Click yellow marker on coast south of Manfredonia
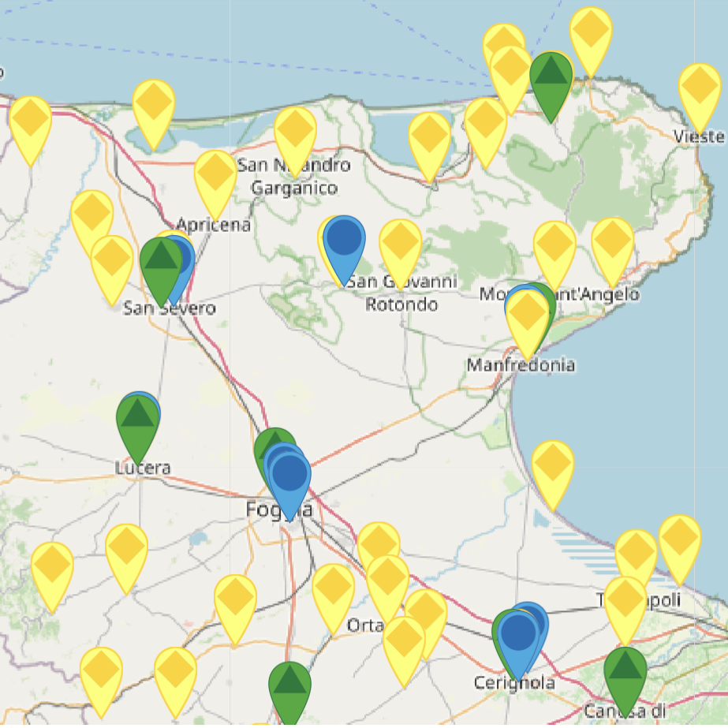The image size is (728, 728). click(552, 466)
